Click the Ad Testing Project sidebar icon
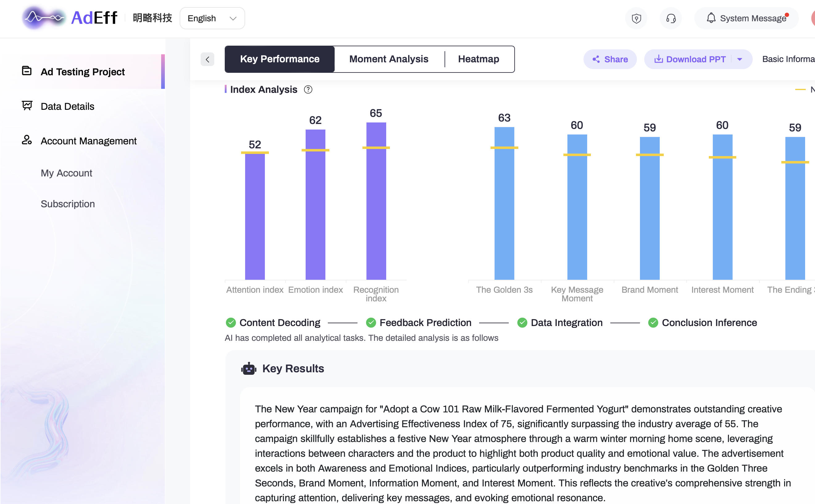Screen dimensions: 815x504 tap(27, 71)
